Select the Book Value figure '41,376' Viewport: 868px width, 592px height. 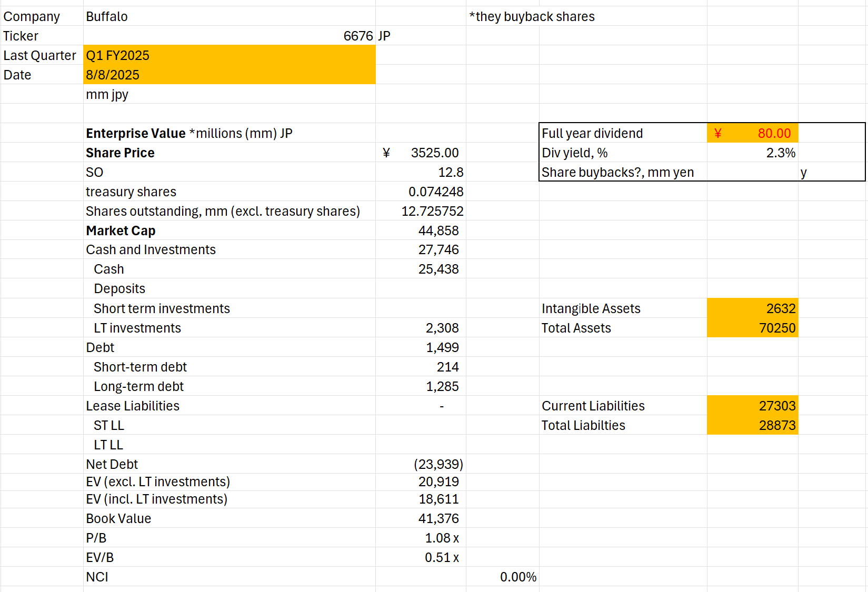click(421, 518)
